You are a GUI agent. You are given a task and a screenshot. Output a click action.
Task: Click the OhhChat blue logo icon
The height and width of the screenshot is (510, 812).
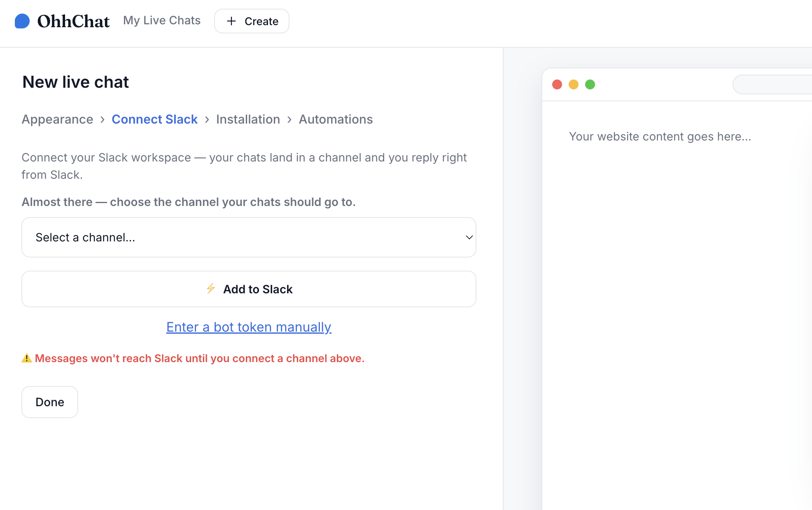22,21
